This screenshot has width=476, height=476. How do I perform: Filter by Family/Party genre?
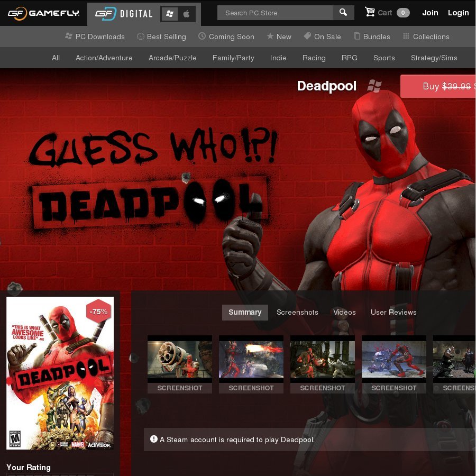pyautogui.click(x=233, y=58)
